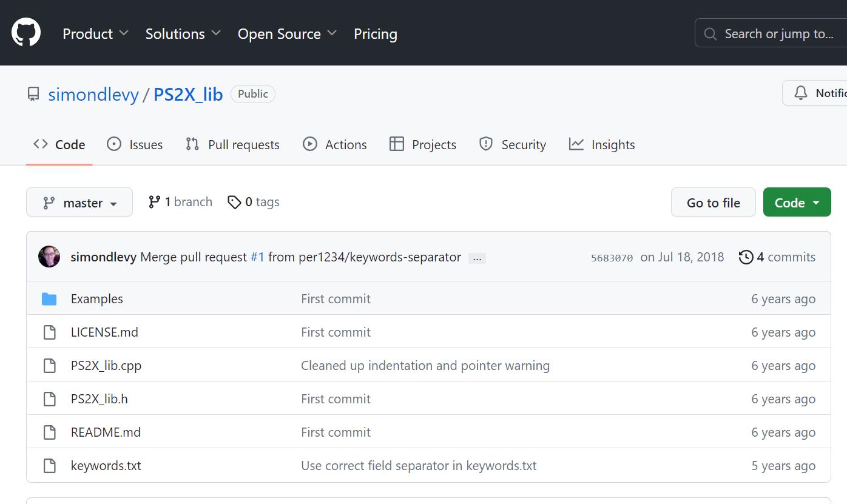847x504 pixels.
Task: Open the Examples folder
Action: 96,299
